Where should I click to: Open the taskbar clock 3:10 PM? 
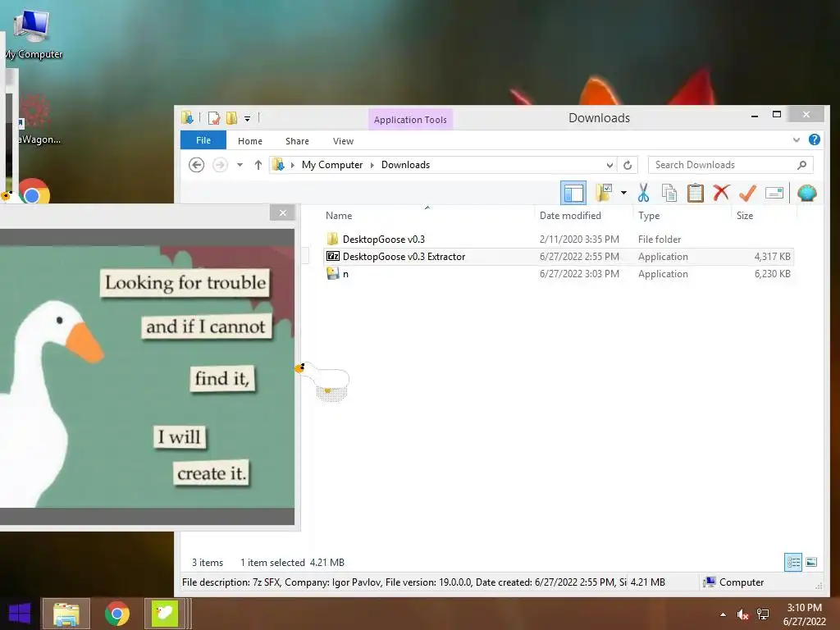[x=804, y=614]
